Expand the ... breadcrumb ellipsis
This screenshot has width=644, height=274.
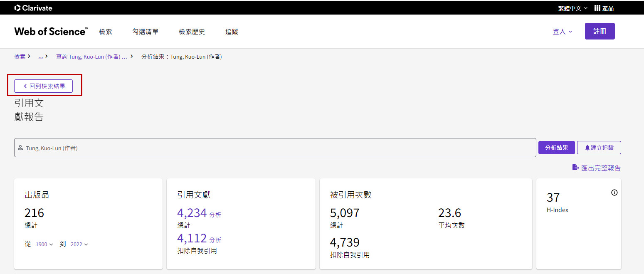[x=41, y=57]
